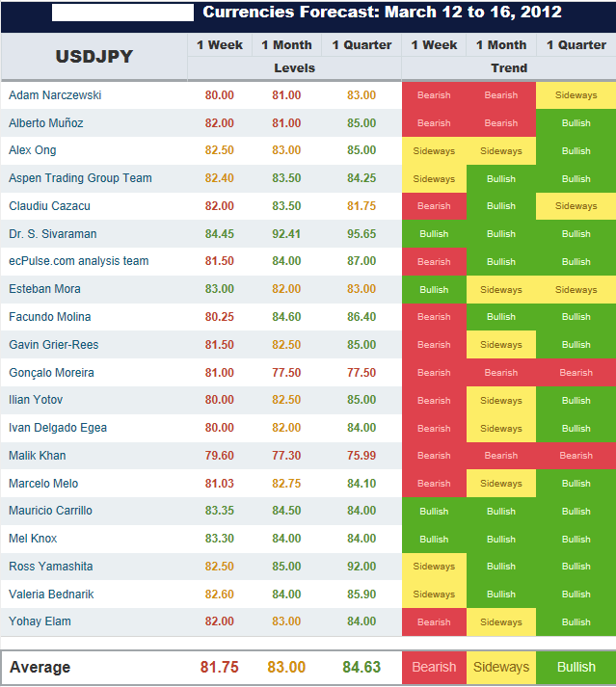Select ecPulse.com analysis team name
This screenshot has width=616, height=687.
click(x=78, y=261)
